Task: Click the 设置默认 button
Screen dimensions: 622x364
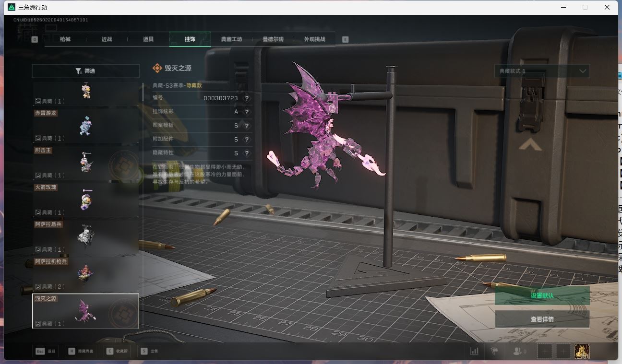Action: 542,295
